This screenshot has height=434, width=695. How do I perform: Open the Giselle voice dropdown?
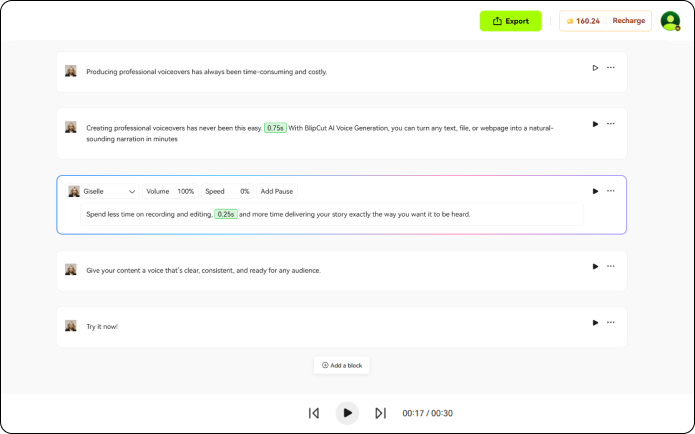[x=103, y=191]
